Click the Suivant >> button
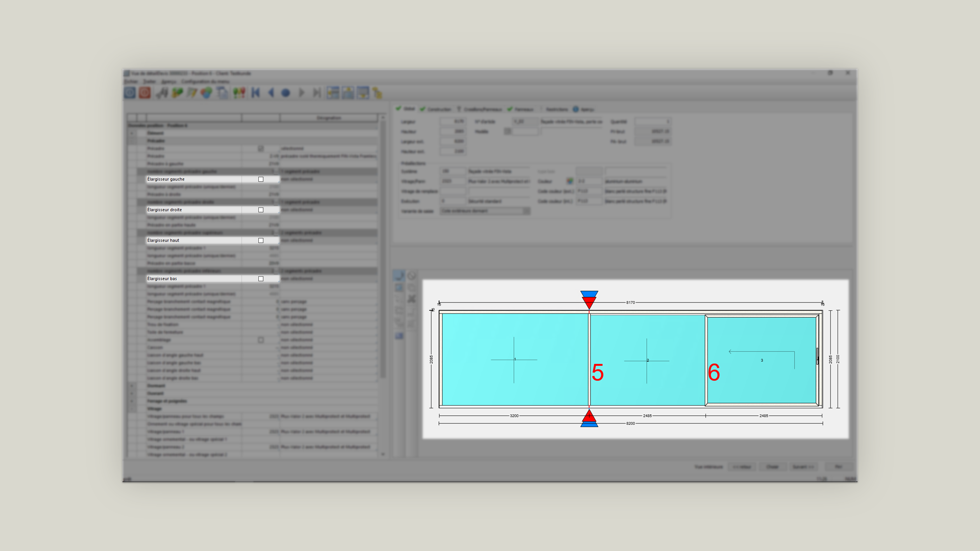Screen dimensions: 980x551 [x=803, y=467]
